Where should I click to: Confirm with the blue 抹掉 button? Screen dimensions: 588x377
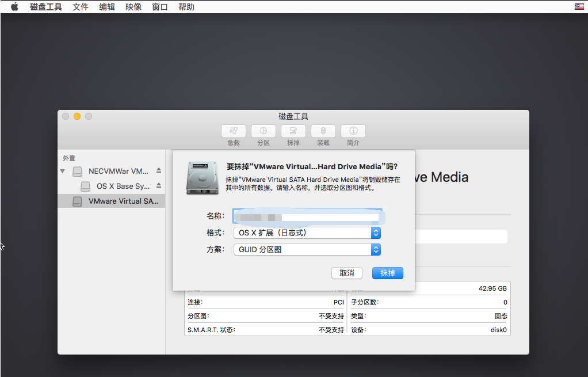coord(388,273)
